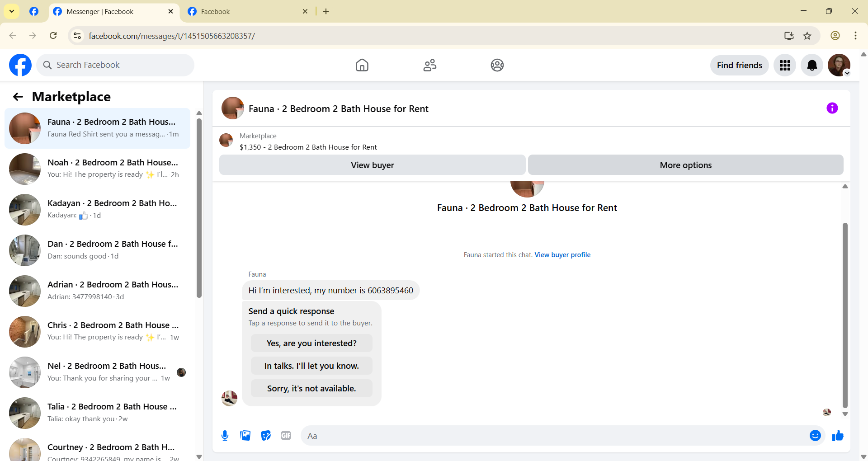The width and height of the screenshot is (868, 461).
Task: Click the seen-by avatar below messages
Action: (827, 412)
